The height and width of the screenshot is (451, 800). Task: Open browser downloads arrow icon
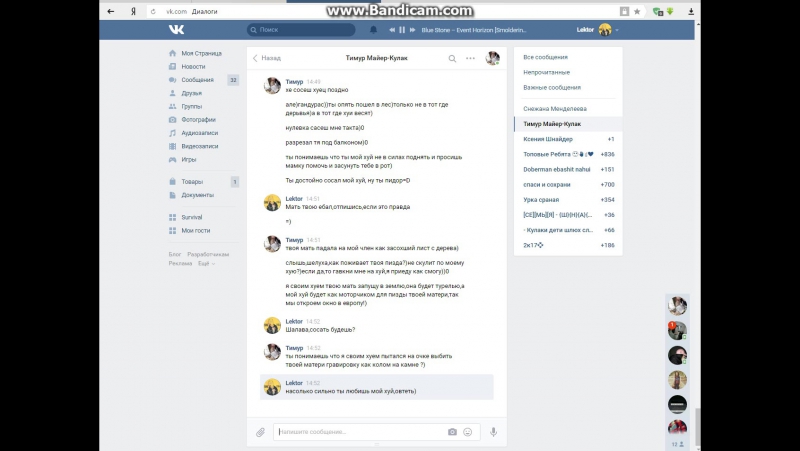[691, 11]
